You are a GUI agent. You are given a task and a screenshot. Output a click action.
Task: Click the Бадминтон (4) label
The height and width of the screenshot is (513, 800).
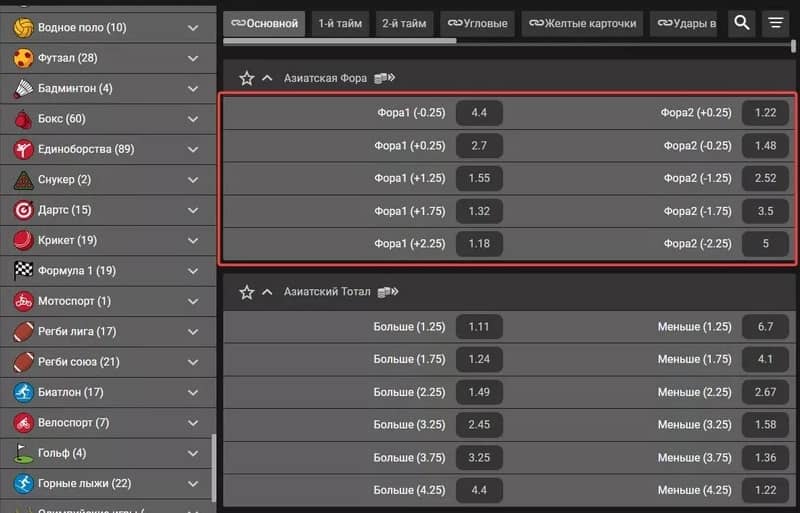coord(75,88)
